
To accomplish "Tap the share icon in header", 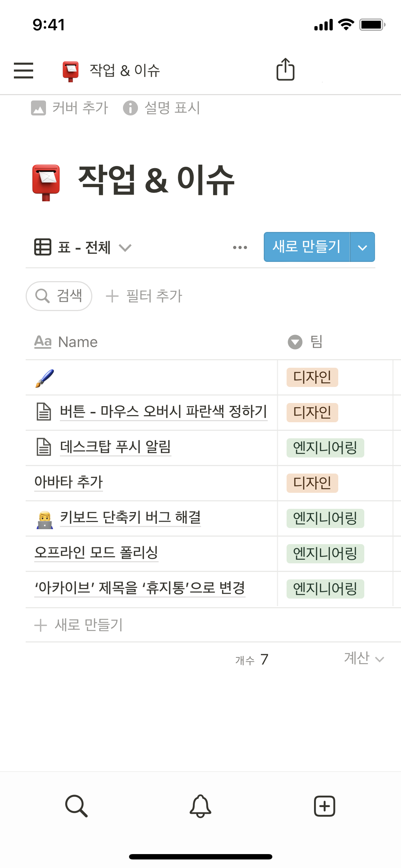I will point(286,69).
